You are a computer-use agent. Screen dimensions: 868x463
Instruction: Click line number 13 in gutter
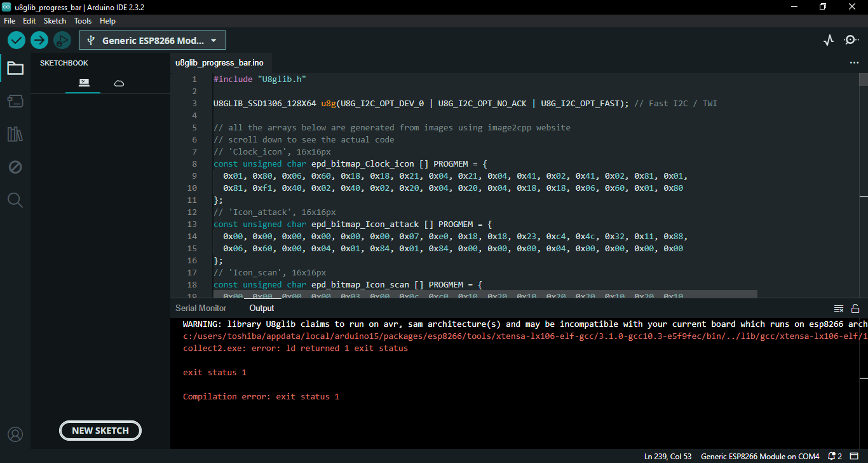pyautogui.click(x=193, y=224)
